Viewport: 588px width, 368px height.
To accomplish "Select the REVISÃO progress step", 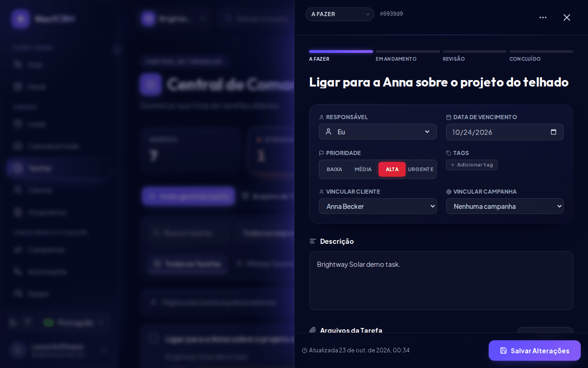I will [475, 56].
